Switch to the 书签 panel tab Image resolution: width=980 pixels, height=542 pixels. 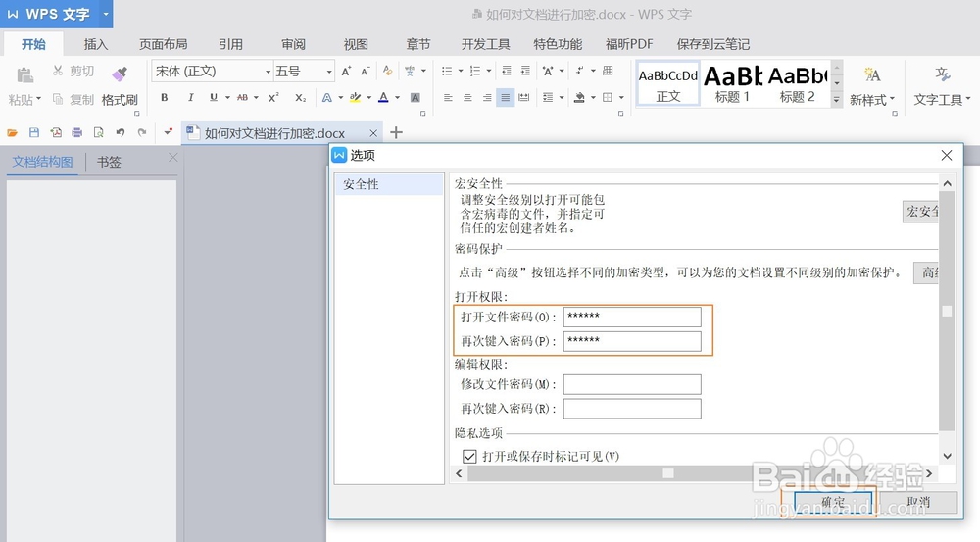109,162
